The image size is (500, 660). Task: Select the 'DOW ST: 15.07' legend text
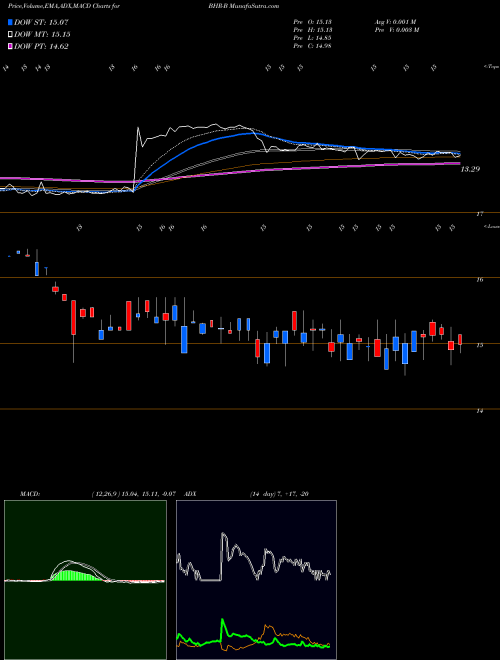pyautogui.click(x=41, y=22)
